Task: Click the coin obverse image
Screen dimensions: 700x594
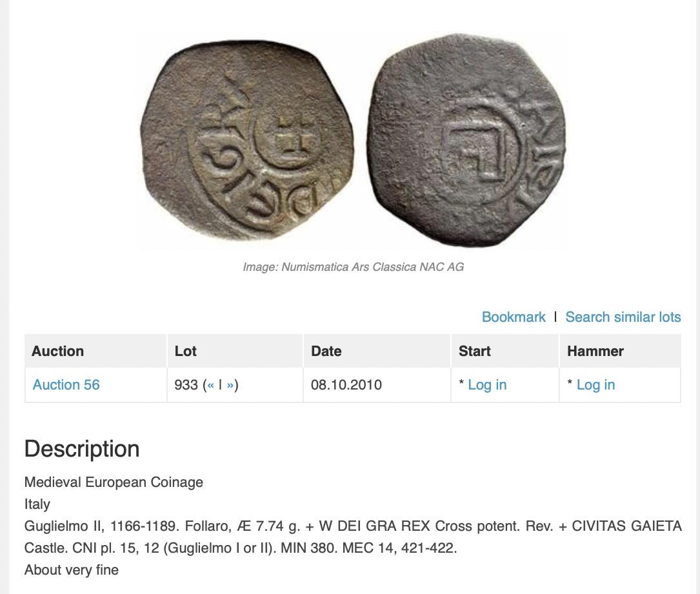Action: pyautogui.click(x=247, y=141)
